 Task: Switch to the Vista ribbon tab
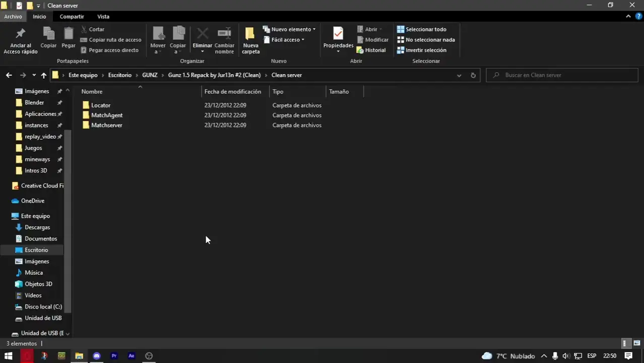point(103,16)
